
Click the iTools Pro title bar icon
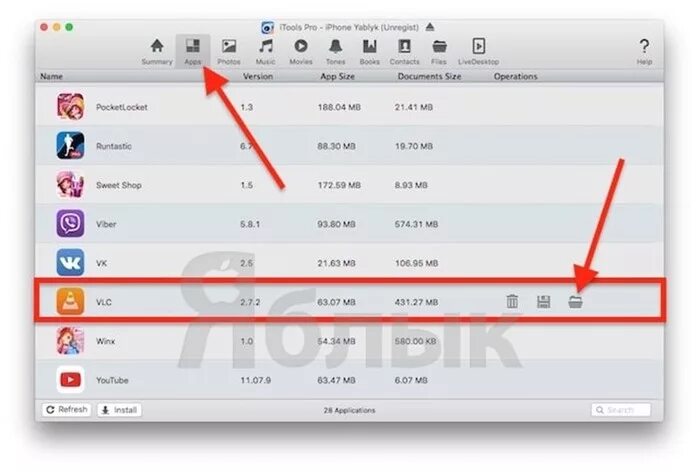[x=267, y=28]
